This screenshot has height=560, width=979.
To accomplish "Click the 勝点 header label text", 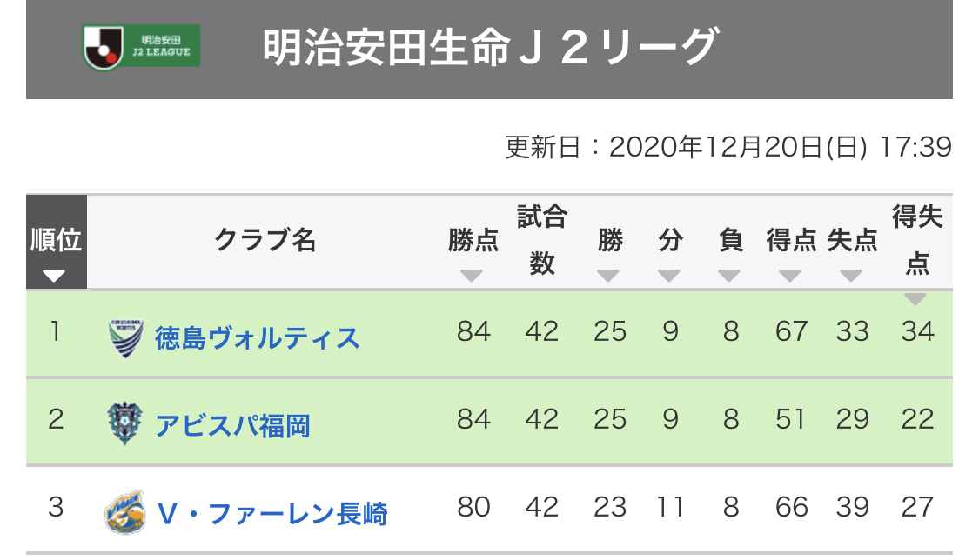I will (x=473, y=240).
